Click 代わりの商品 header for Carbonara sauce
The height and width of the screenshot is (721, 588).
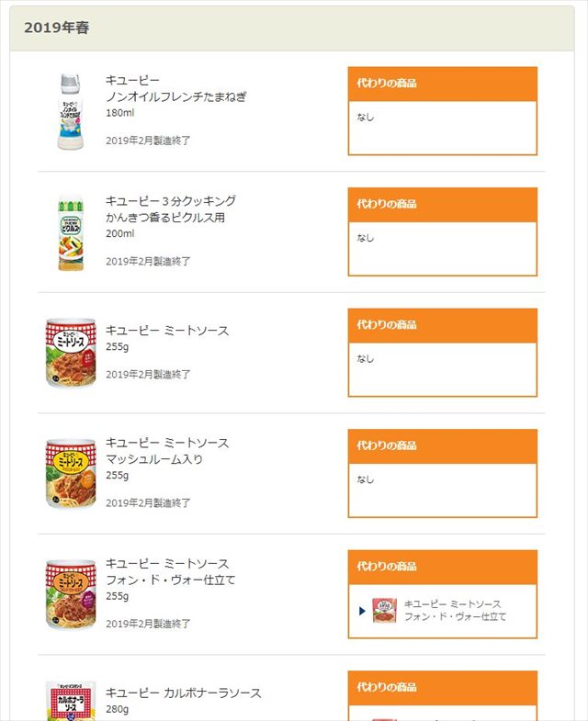pos(387,687)
